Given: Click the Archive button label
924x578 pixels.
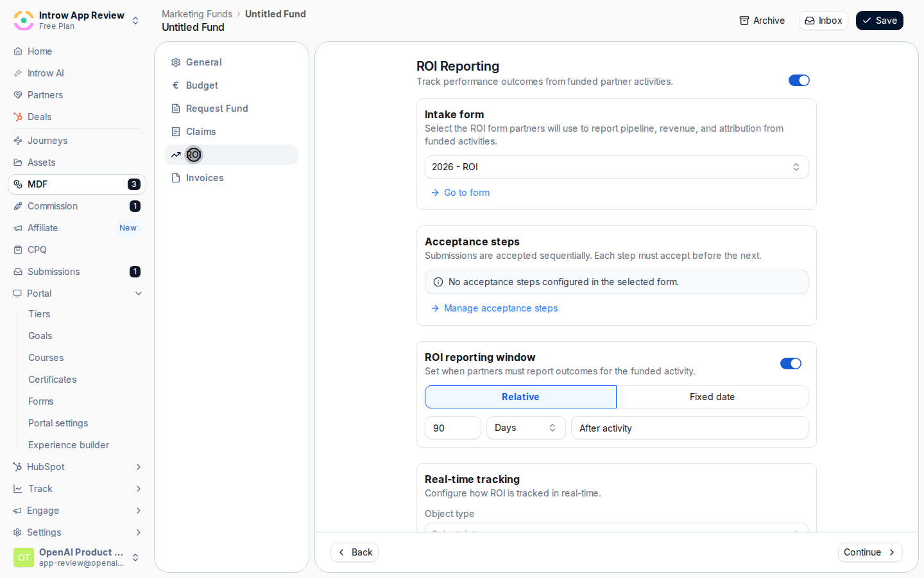Looking at the screenshot, I should click(769, 21).
